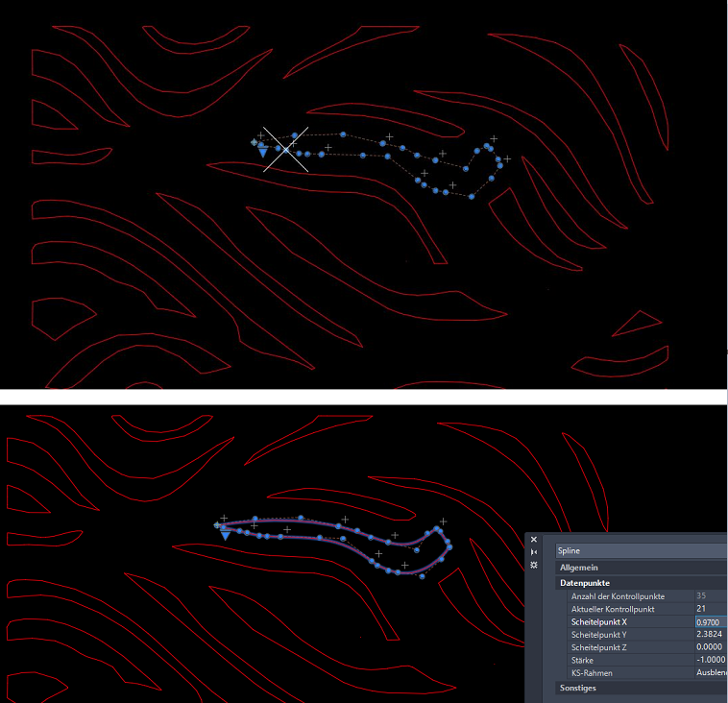Viewport: 728px width, 703px height.
Task: Click the Scheitelpunkt Z value 0.0000
Action: (710, 646)
